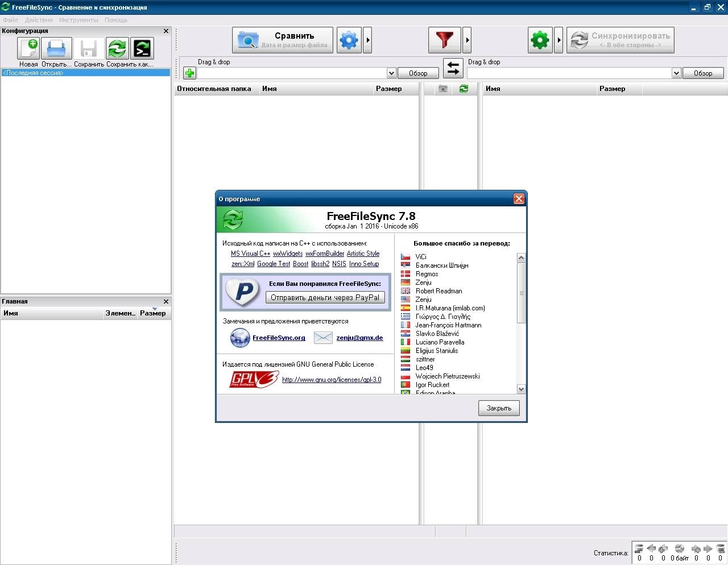Select translator Jean-François Hartmann
728x565 pixels.
[x=448, y=325]
